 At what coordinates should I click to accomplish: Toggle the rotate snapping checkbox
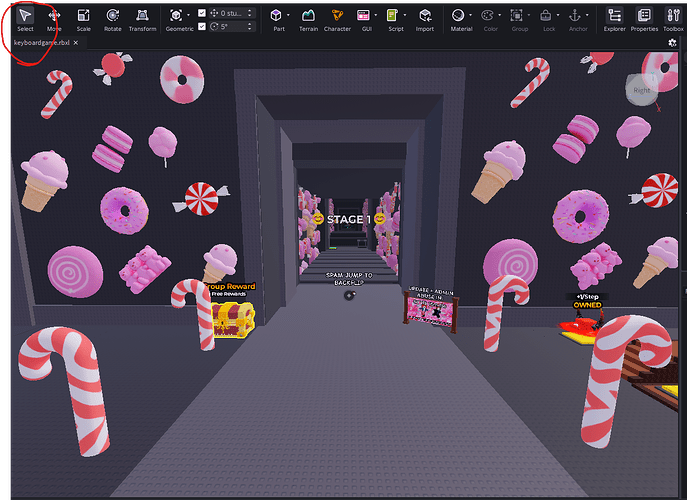coord(202,26)
